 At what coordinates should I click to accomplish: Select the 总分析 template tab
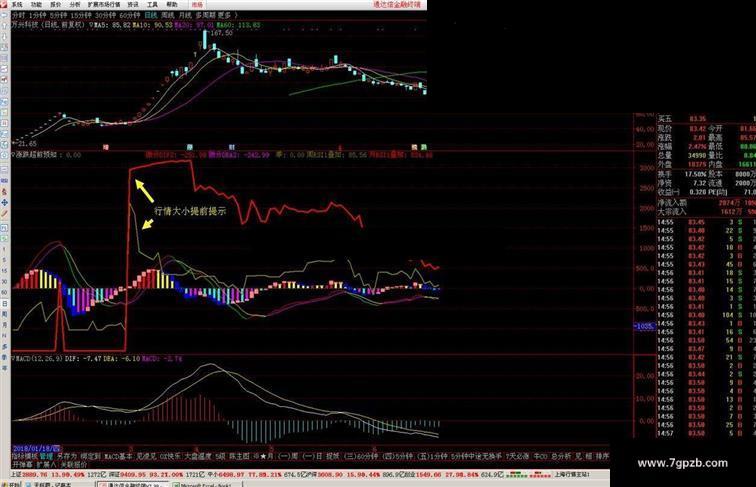(x=561, y=456)
